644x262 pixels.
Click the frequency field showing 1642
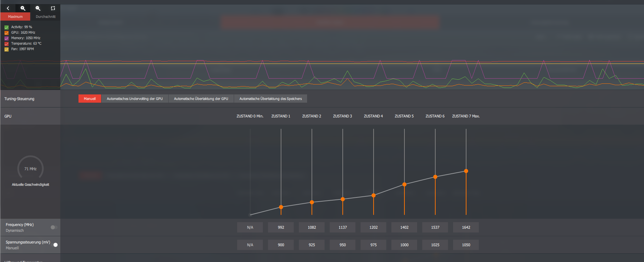coord(466,227)
